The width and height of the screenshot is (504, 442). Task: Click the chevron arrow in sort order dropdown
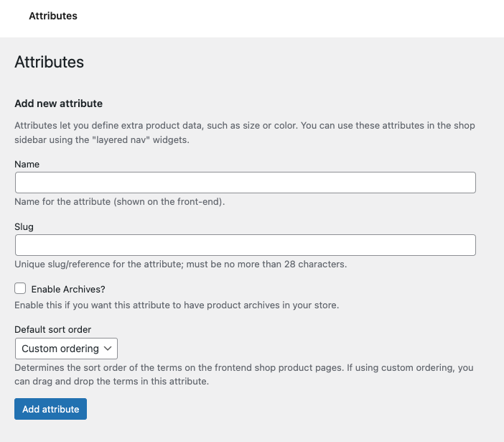pos(108,349)
